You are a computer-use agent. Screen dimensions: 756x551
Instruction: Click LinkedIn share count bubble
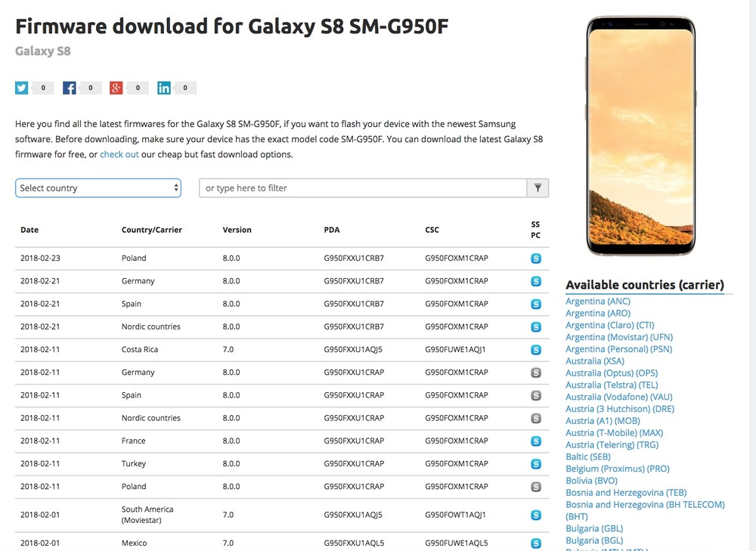tap(184, 88)
